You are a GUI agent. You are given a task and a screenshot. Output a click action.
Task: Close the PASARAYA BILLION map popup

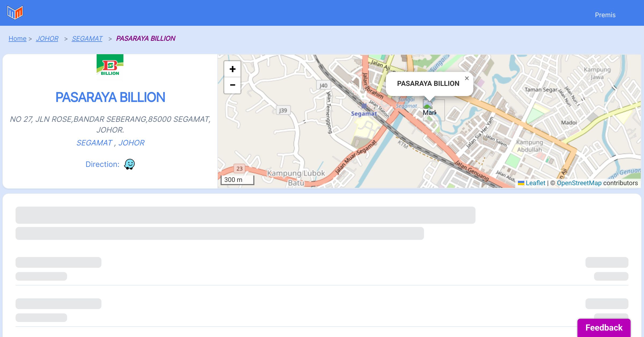click(467, 78)
